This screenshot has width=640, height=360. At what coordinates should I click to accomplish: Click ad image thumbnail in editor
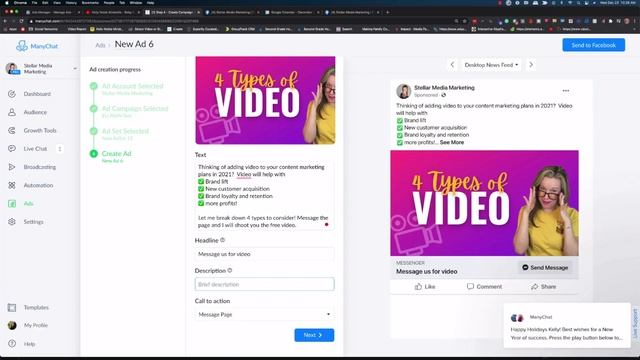(265, 100)
